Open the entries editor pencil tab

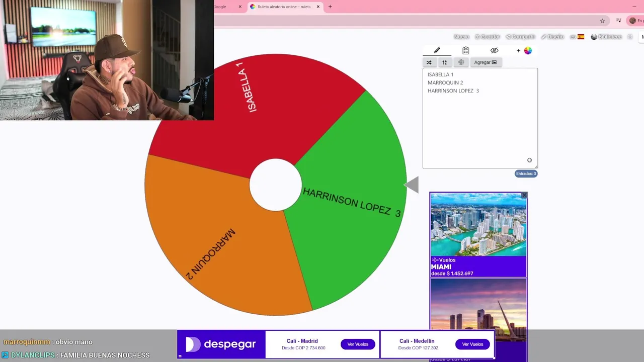tap(437, 50)
